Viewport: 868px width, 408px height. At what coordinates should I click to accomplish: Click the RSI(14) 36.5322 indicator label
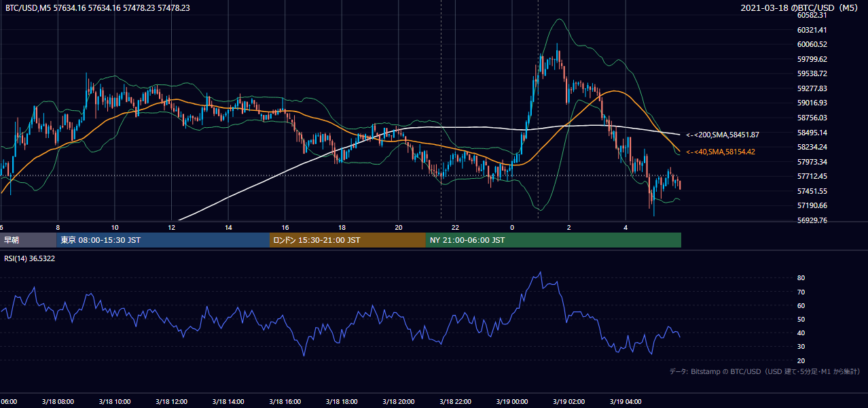tap(30, 258)
